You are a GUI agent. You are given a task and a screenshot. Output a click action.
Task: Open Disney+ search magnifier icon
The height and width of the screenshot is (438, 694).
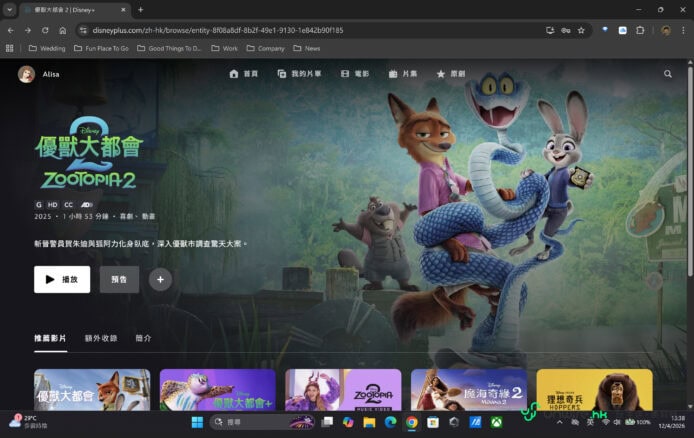tap(667, 74)
